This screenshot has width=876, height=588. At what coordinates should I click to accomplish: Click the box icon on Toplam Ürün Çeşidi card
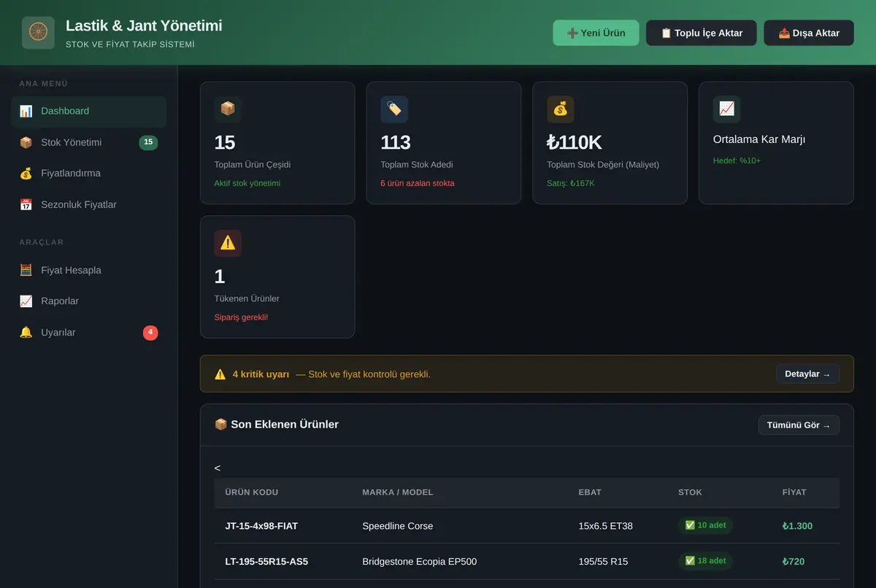[x=228, y=109]
